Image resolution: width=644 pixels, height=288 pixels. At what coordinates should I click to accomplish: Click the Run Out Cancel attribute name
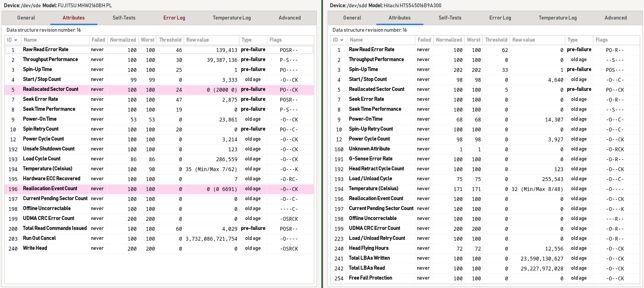39,238
